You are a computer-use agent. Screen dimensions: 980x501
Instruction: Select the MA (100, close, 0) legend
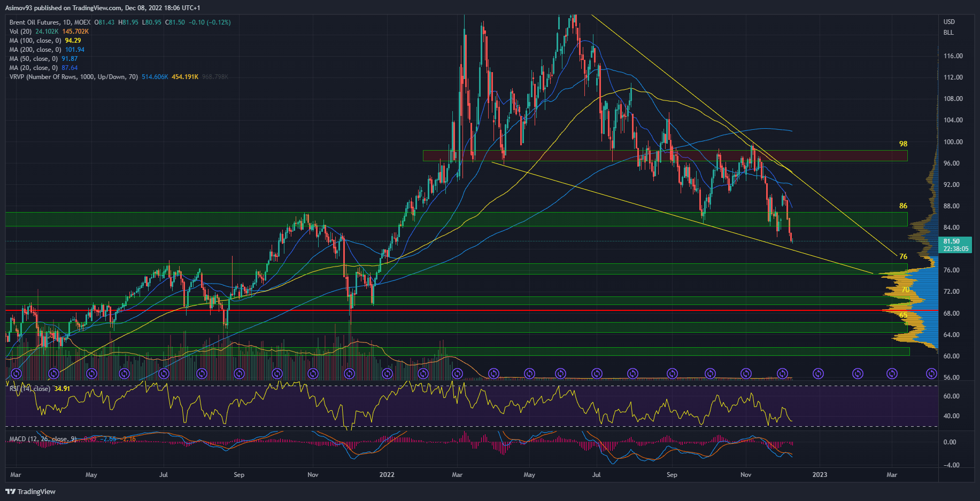coord(35,41)
